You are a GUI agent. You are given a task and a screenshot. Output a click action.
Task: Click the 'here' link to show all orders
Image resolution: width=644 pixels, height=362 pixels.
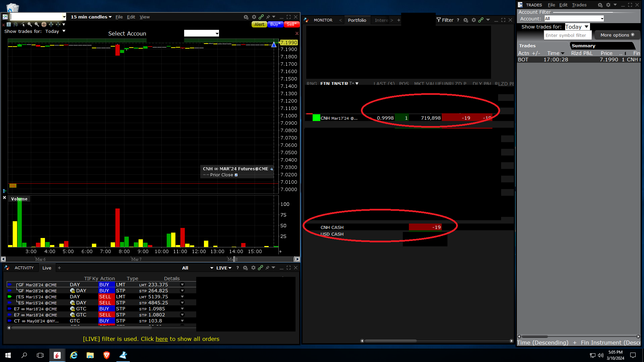[x=161, y=339]
